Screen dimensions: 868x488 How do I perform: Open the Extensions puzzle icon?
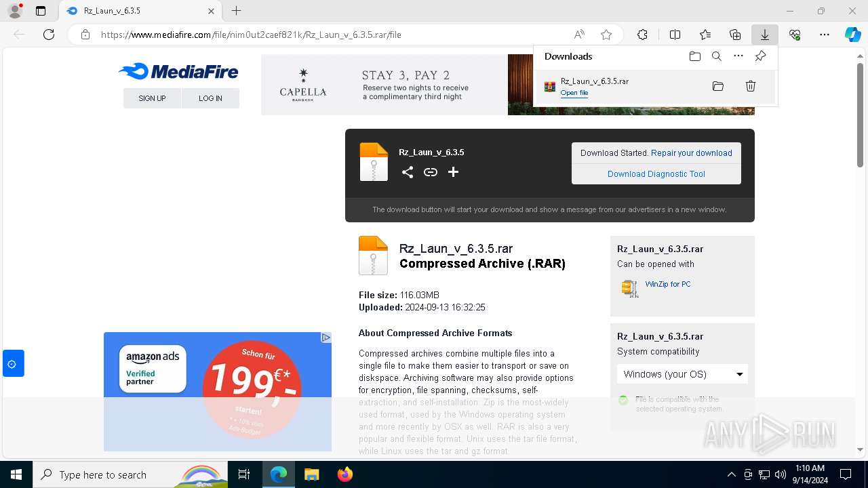tap(642, 35)
